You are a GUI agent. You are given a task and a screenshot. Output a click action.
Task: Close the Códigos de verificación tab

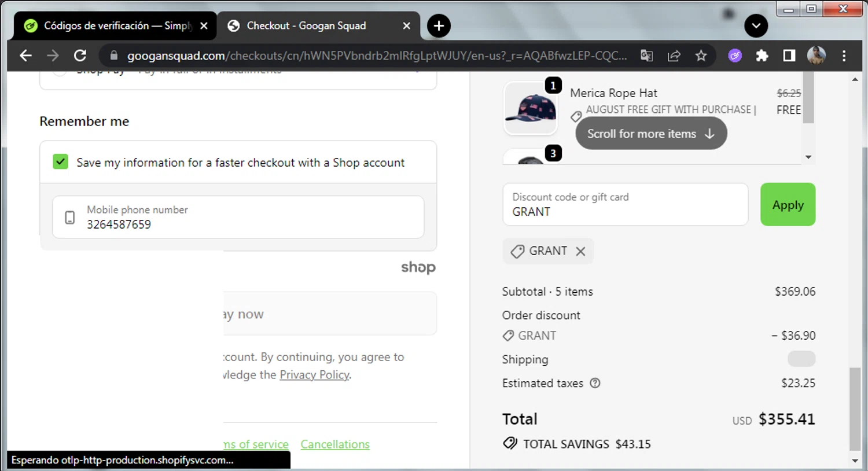tap(204, 25)
